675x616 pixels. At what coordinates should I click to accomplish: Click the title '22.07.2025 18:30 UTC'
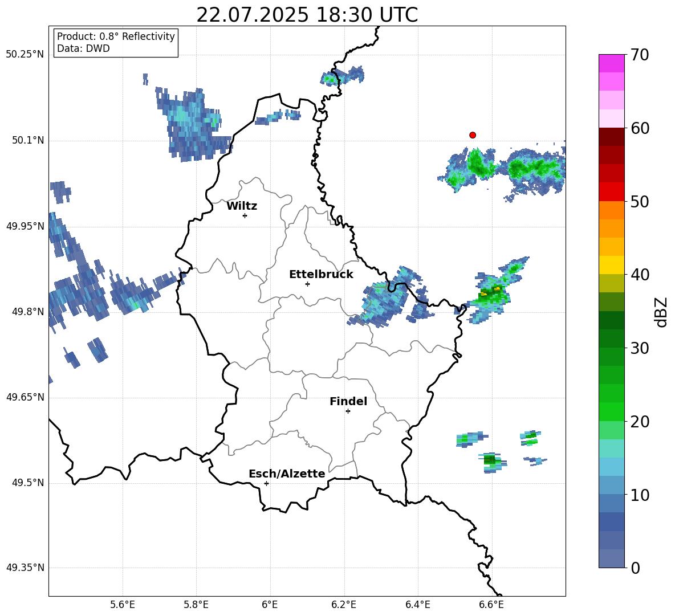pyautogui.click(x=307, y=15)
